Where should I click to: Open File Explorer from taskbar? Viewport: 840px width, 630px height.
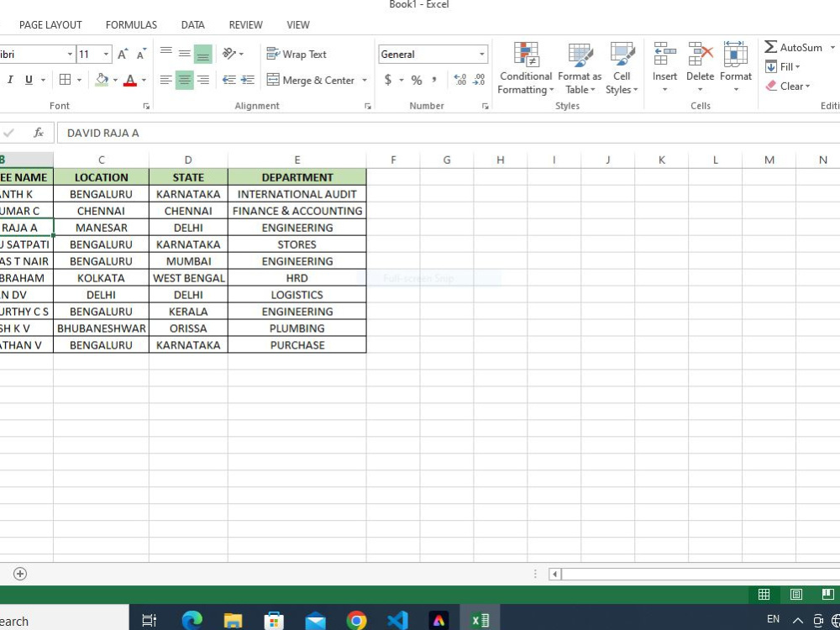pos(233,621)
